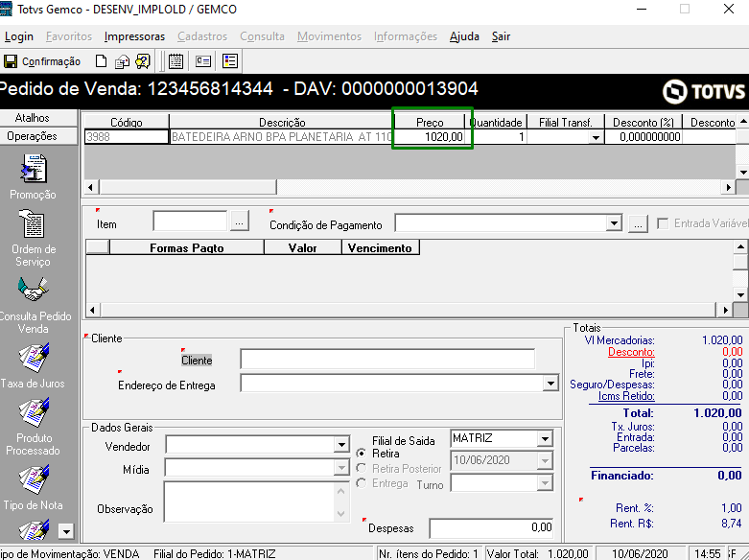
Task: Open Consulta Pedido Venda handshake icon
Action: click(33, 290)
